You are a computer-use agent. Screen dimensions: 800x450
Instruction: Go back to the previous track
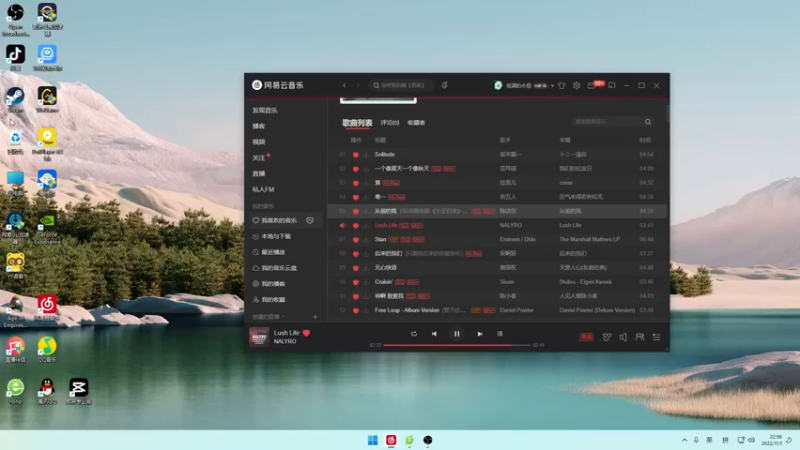[x=434, y=334]
